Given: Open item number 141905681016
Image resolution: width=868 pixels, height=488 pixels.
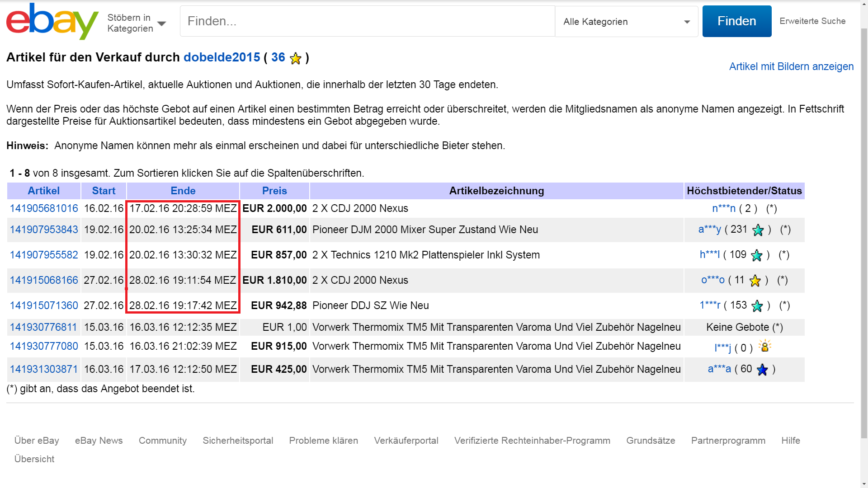Looking at the screenshot, I should click(44, 208).
